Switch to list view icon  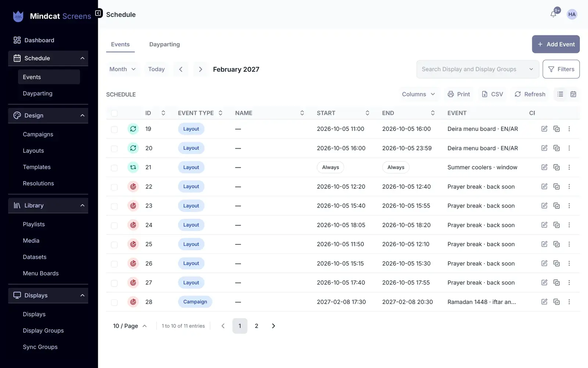[560, 94]
